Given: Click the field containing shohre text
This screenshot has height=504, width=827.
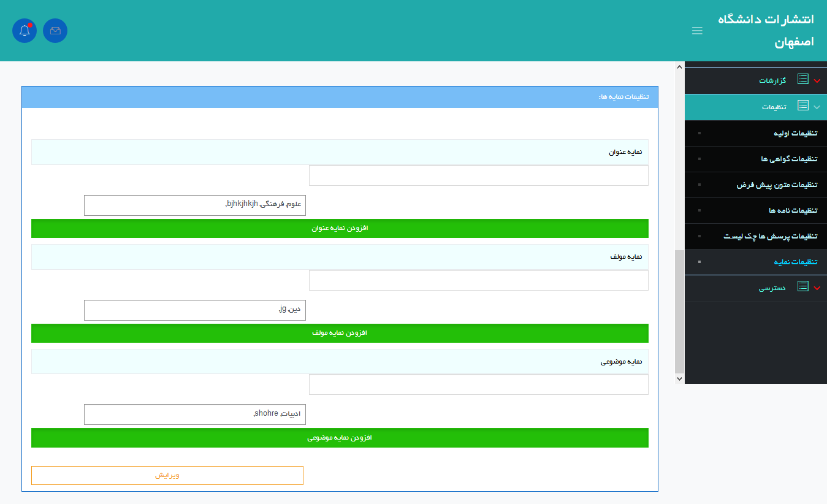Looking at the screenshot, I should tap(194, 414).
